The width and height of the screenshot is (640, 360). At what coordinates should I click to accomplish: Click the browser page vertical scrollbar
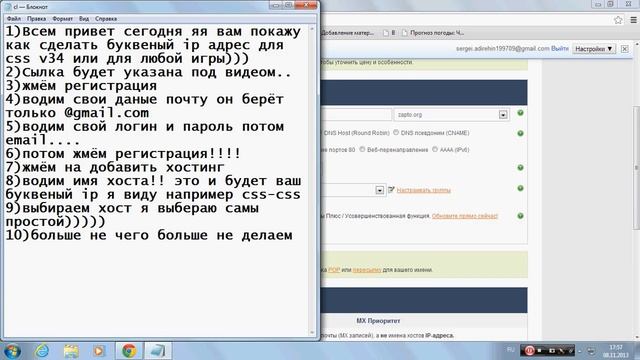[636, 168]
